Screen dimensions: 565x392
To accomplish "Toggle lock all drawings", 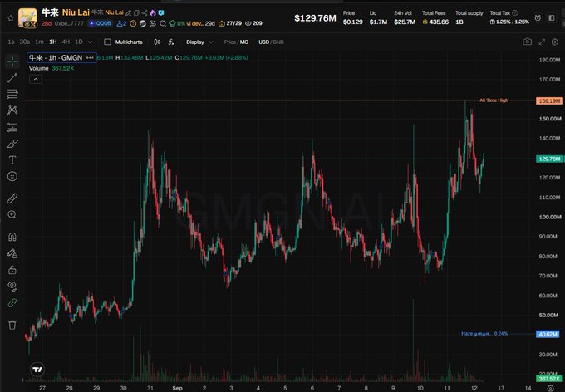I will coord(12,269).
